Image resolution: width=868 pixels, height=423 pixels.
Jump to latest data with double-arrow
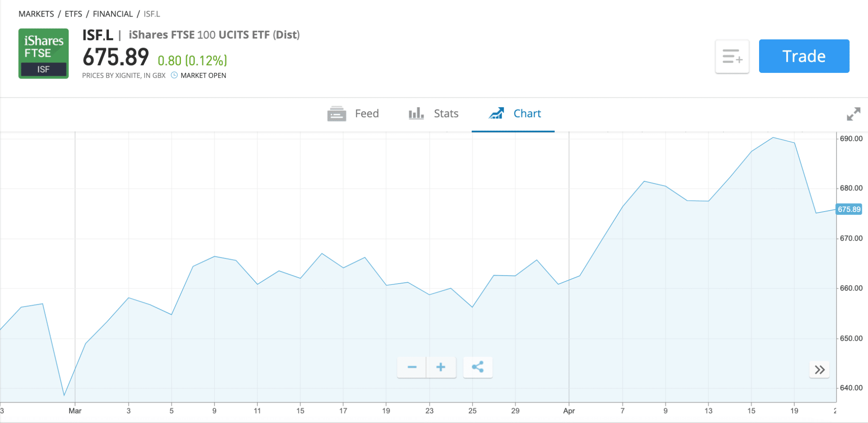point(820,370)
